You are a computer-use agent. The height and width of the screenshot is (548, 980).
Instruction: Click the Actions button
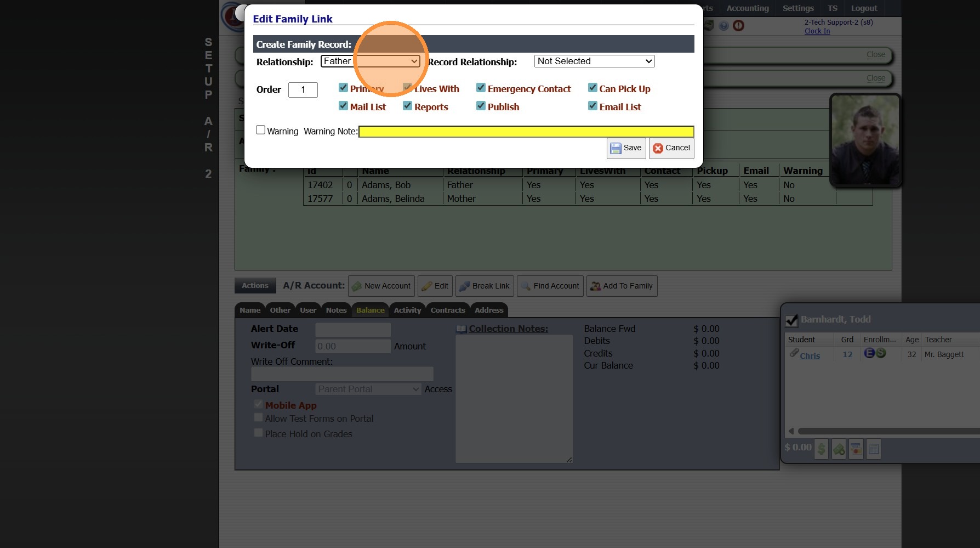(x=255, y=286)
